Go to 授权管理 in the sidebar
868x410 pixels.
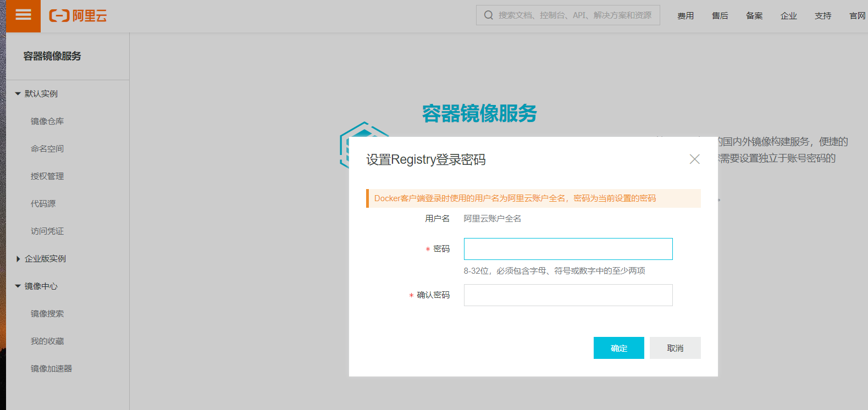tap(47, 176)
